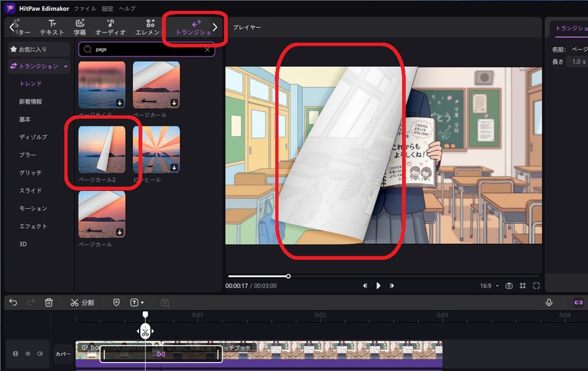Image resolution: width=588 pixels, height=371 pixels.
Task: Click the player progress slider handle
Action: [x=288, y=276]
